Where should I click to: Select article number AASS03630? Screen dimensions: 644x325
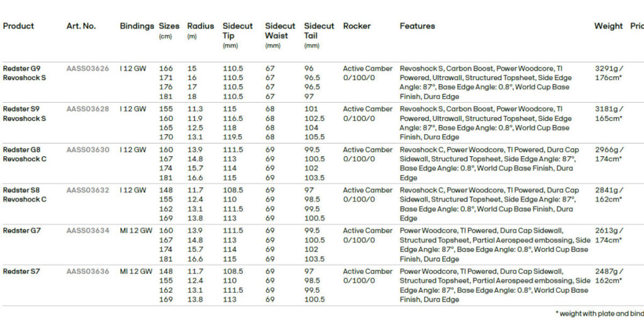point(87,150)
